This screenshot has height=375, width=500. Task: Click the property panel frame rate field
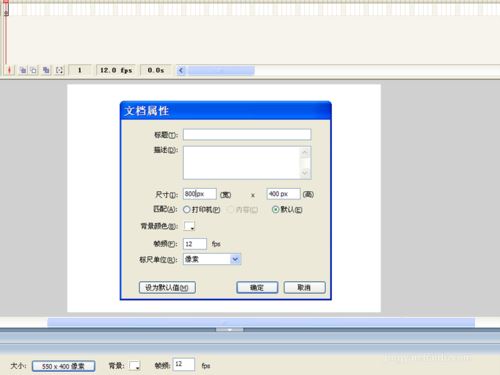tap(184, 364)
